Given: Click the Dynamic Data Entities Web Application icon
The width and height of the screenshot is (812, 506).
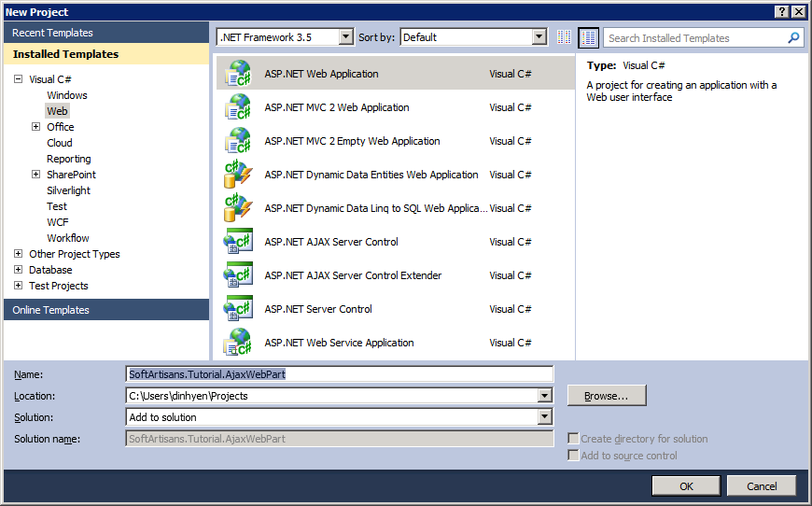Looking at the screenshot, I should (238, 174).
